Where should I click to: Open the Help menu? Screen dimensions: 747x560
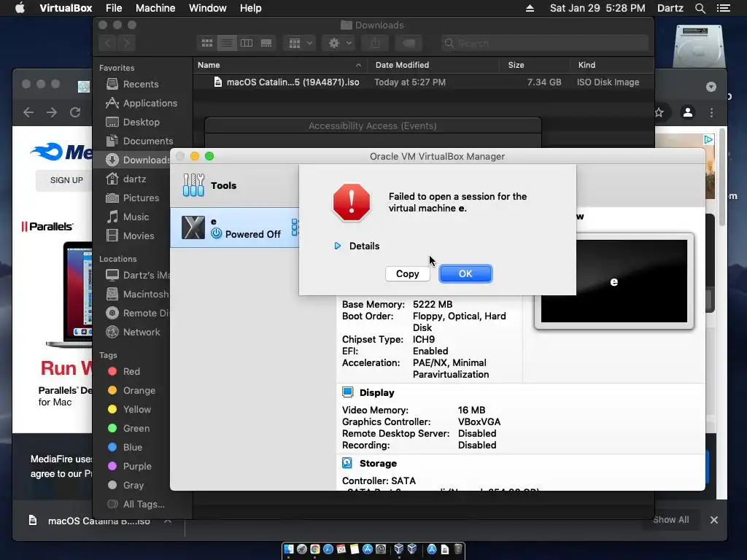(251, 8)
